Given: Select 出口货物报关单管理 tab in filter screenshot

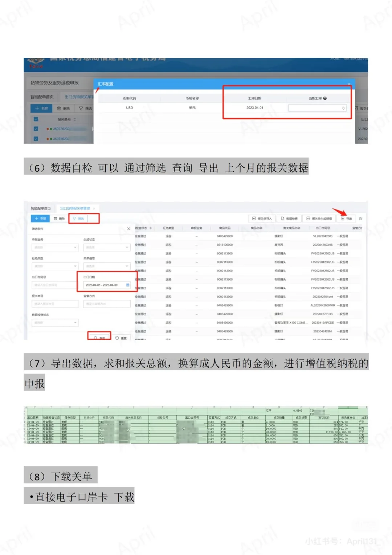Looking at the screenshot, I should [x=75, y=209].
